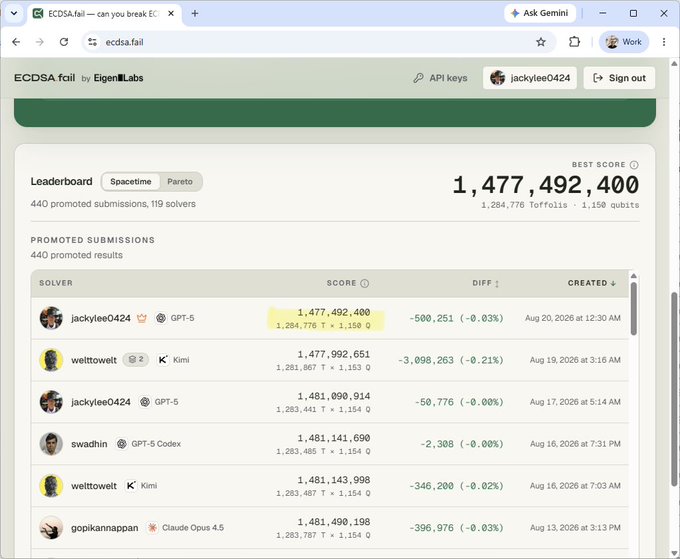Click the Best Score info icon

click(x=634, y=165)
